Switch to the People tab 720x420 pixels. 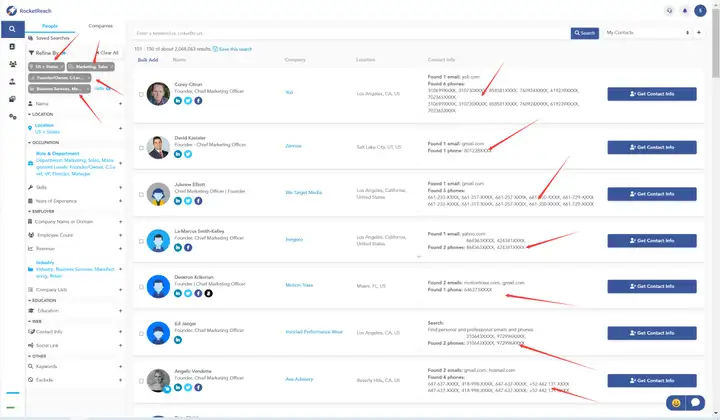click(x=50, y=26)
